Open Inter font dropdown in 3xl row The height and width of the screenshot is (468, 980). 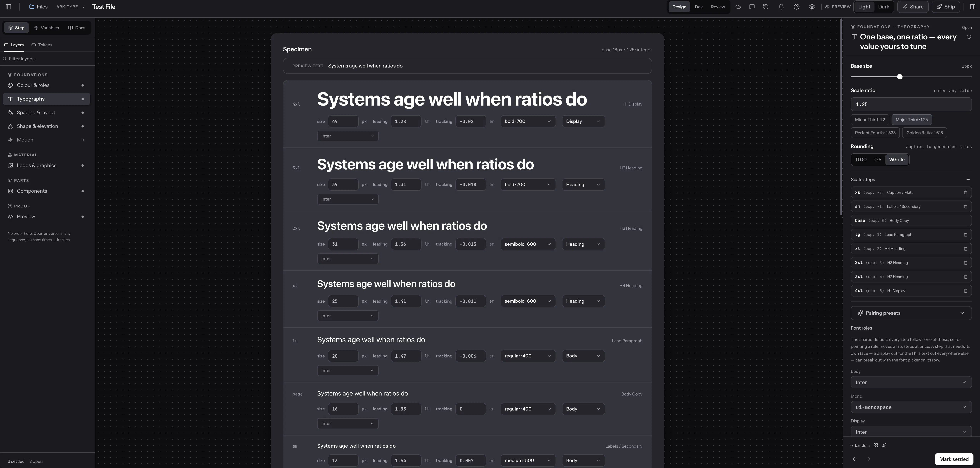[348, 199]
